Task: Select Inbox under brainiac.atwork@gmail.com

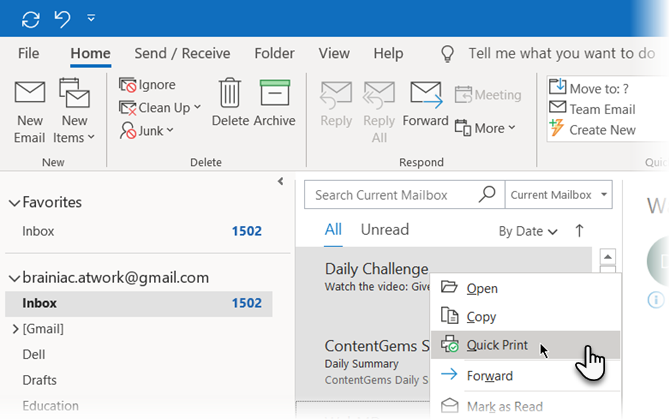Action: [139, 303]
